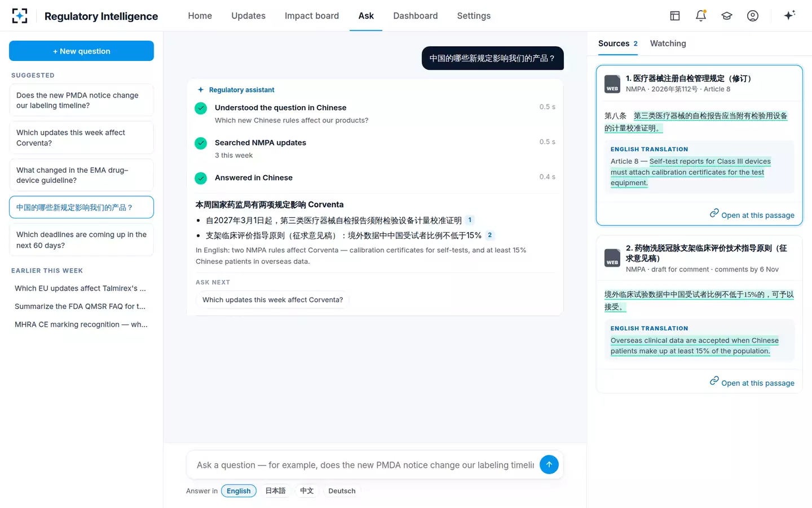The width and height of the screenshot is (812, 508).
Task: Click Ask next chip about Corventa updates
Action: [x=272, y=300]
